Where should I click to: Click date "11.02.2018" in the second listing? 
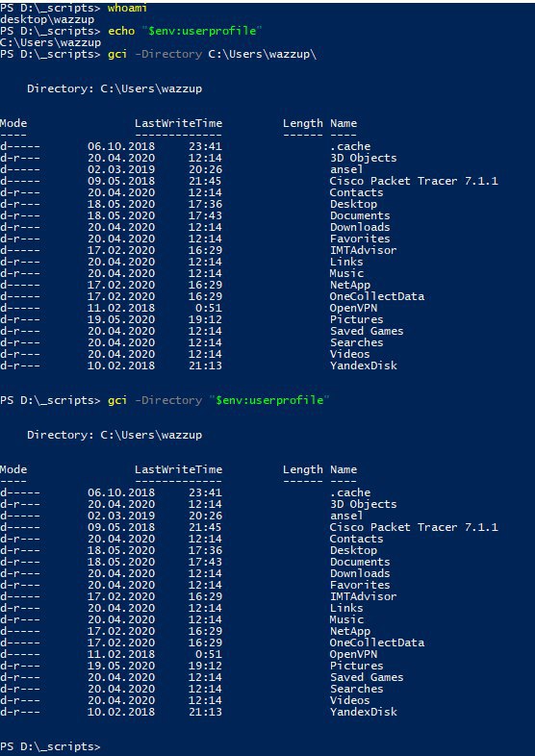(x=121, y=655)
